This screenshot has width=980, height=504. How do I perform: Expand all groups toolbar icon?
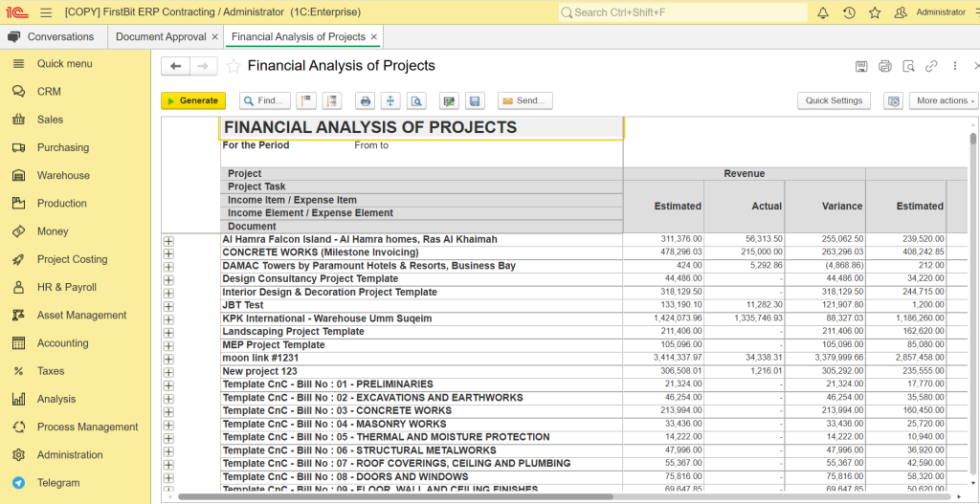332,100
